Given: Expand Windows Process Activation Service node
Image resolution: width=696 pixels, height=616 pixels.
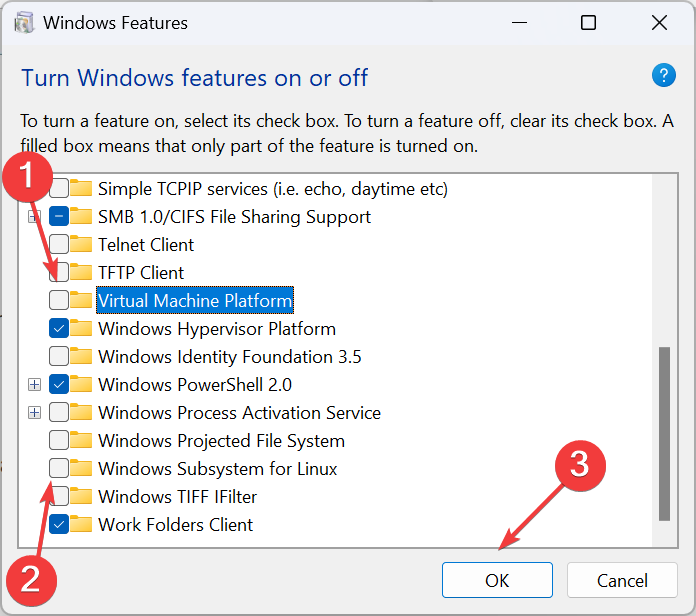Looking at the screenshot, I should tap(35, 412).
